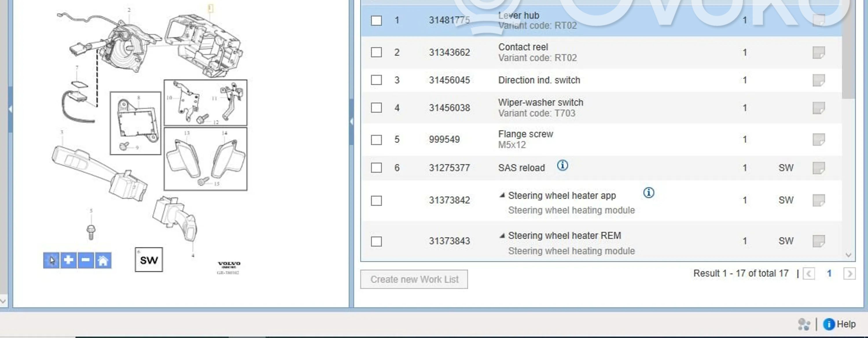
Task: Open info icon next to SAS reload
Action: coord(562,166)
